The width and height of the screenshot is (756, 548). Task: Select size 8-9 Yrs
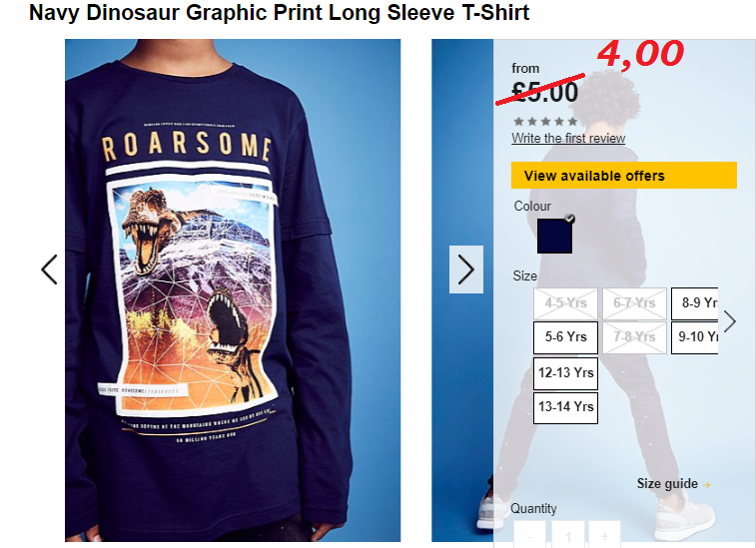695,303
